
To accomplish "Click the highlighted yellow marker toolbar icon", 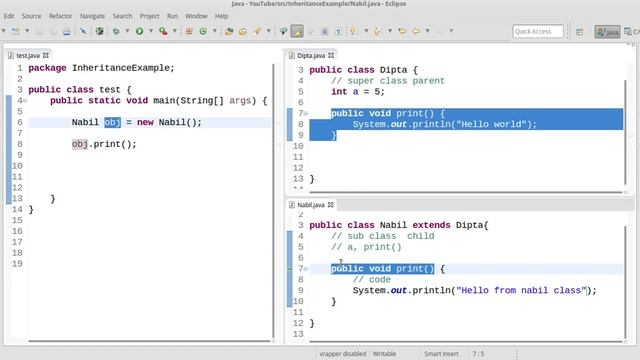I will [297, 31].
